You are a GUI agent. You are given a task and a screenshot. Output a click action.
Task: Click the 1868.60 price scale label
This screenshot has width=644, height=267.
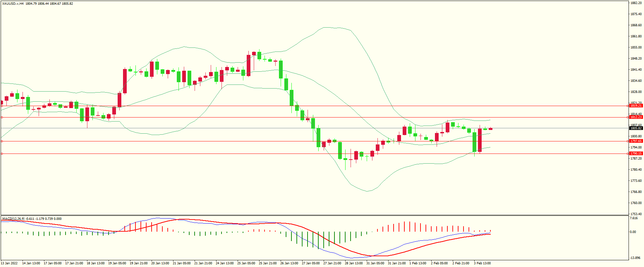click(636, 25)
